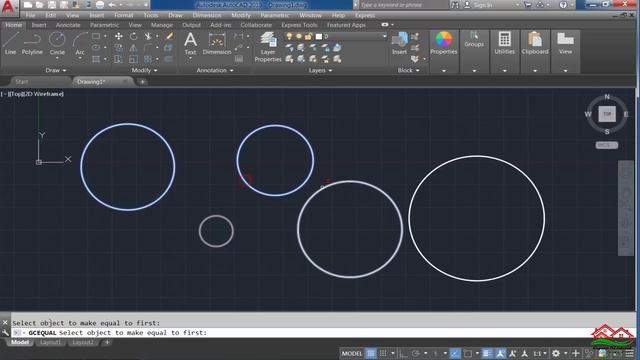Select the Line drawing tool
This screenshot has width=640, height=360.
tap(10, 44)
